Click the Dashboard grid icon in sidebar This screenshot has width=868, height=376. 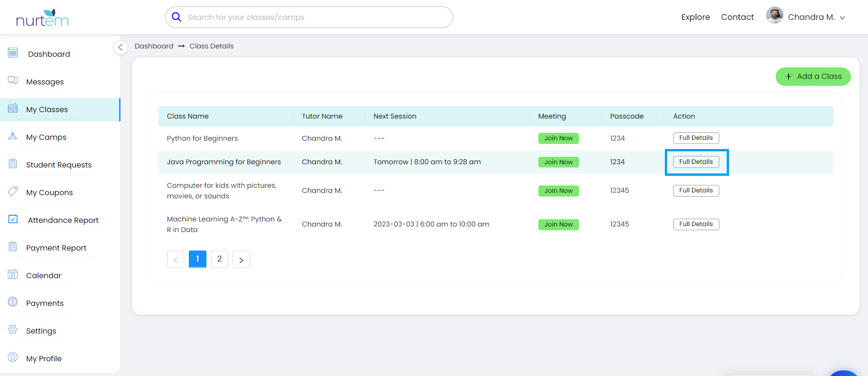click(x=13, y=53)
